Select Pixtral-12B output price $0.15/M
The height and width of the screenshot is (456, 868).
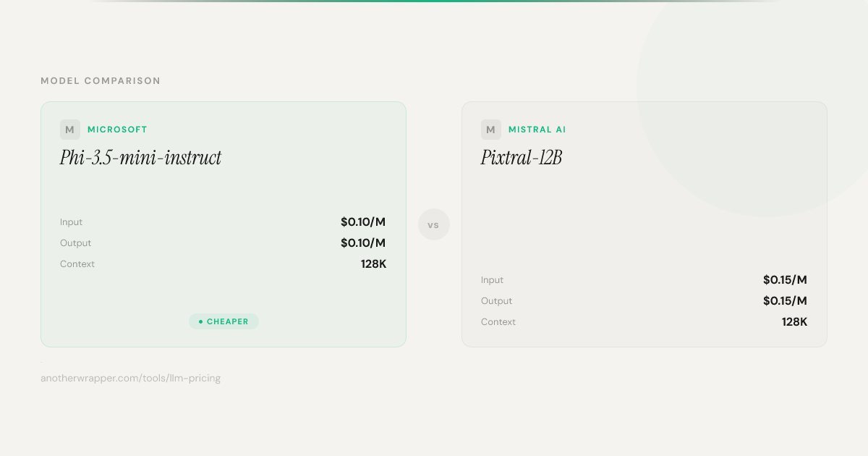(785, 301)
